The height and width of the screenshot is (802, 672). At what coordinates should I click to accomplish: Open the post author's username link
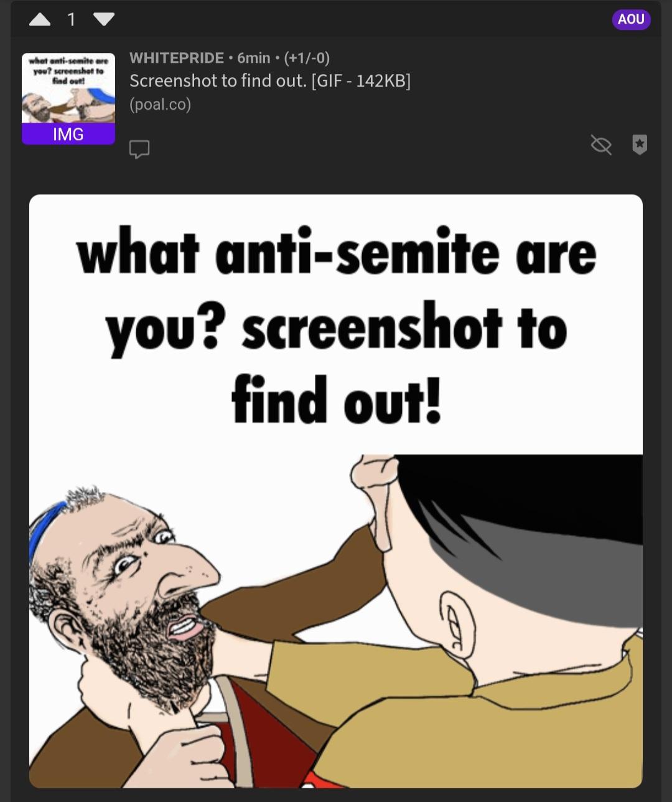click(177, 58)
